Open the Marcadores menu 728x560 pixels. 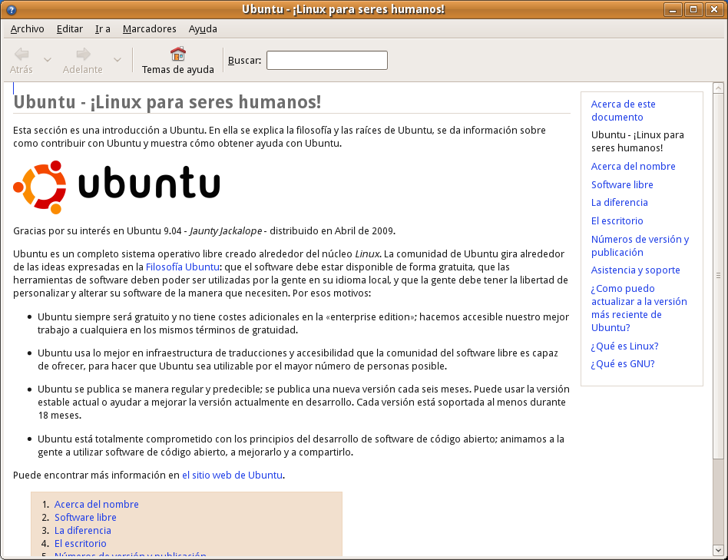pyautogui.click(x=150, y=28)
